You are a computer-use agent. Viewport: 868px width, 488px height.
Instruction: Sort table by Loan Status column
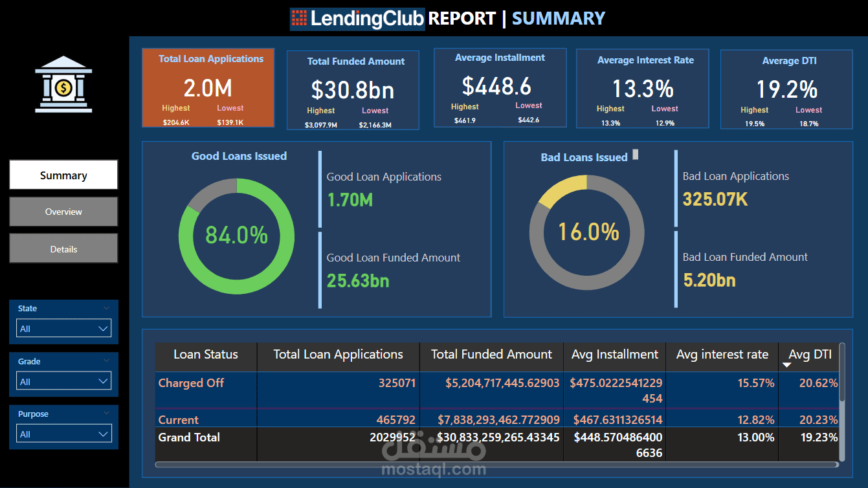206,355
